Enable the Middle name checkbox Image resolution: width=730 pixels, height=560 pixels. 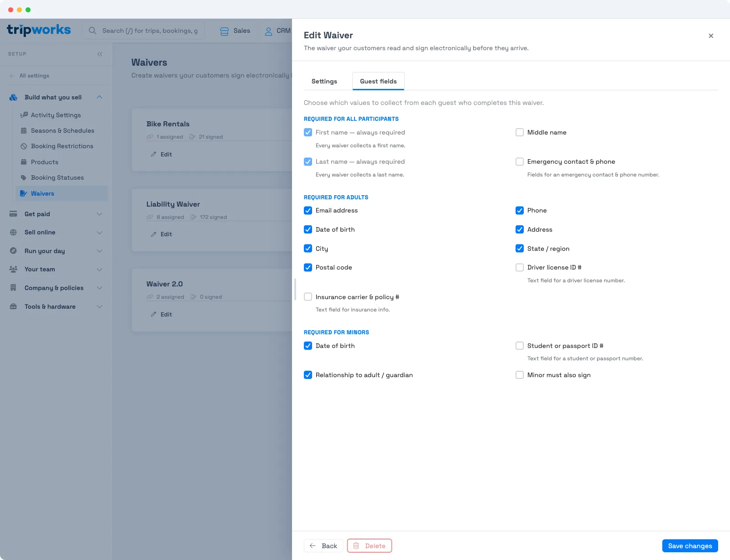pyautogui.click(x=520, y=132)
